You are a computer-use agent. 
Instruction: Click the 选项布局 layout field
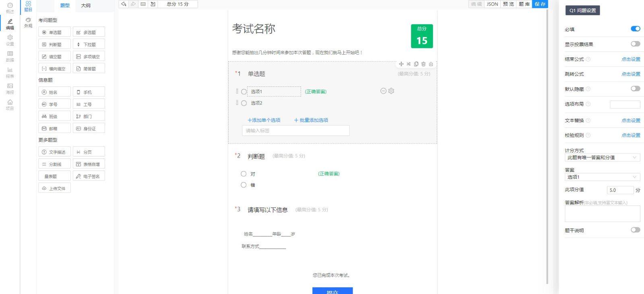coord(625,105)
